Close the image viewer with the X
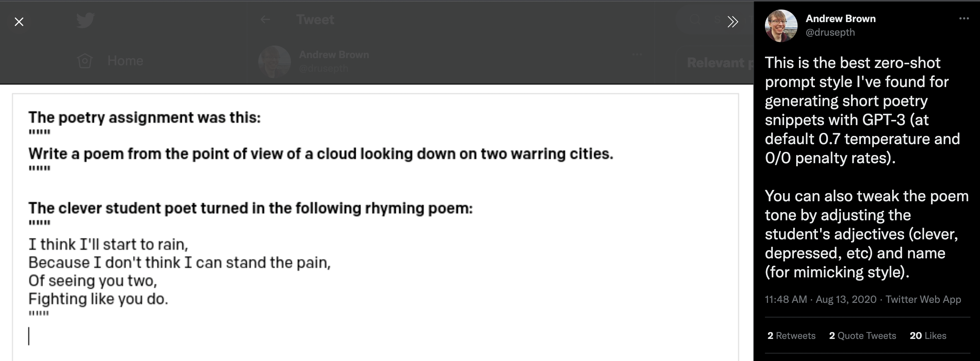The width and height of the screenshot is (980, 361). click(x=19, y=22)
